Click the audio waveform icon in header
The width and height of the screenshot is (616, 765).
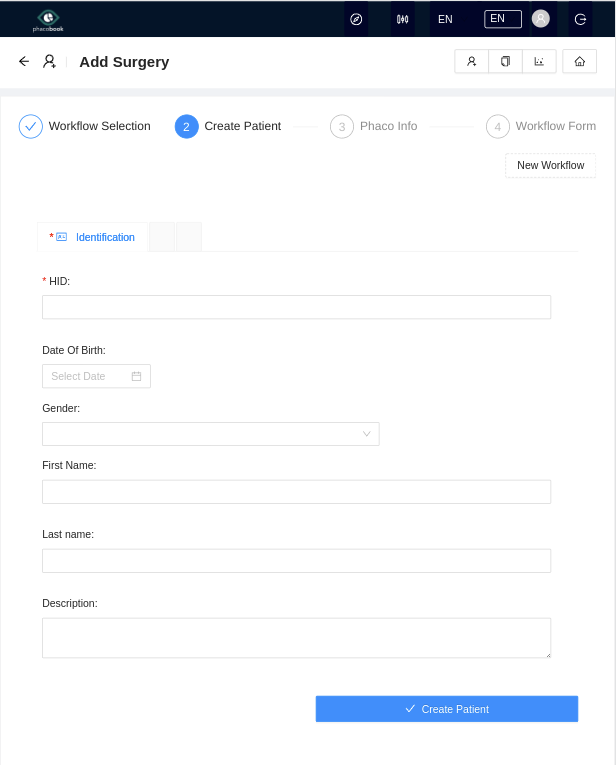coord(402,19)
